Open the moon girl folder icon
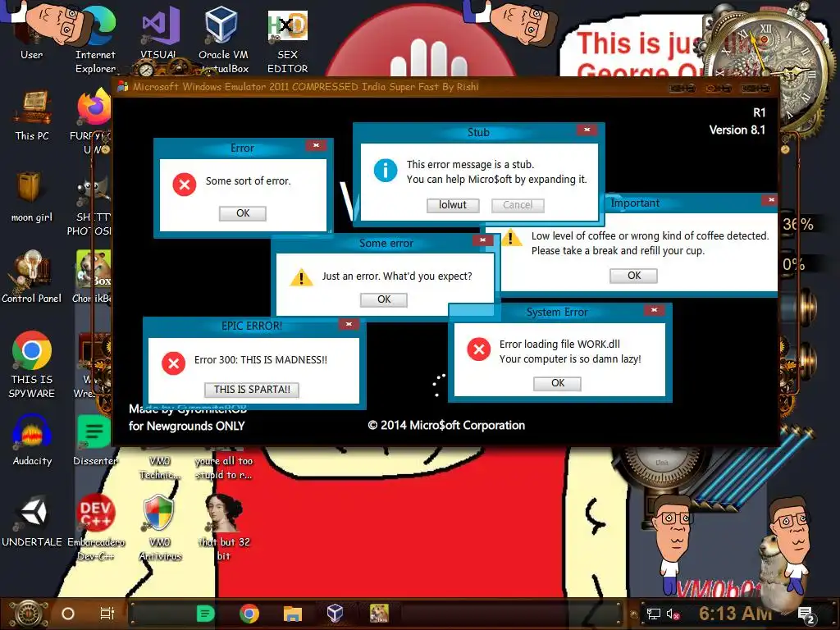840x630 pixels. pyautogui.click(x=32, y=197)
